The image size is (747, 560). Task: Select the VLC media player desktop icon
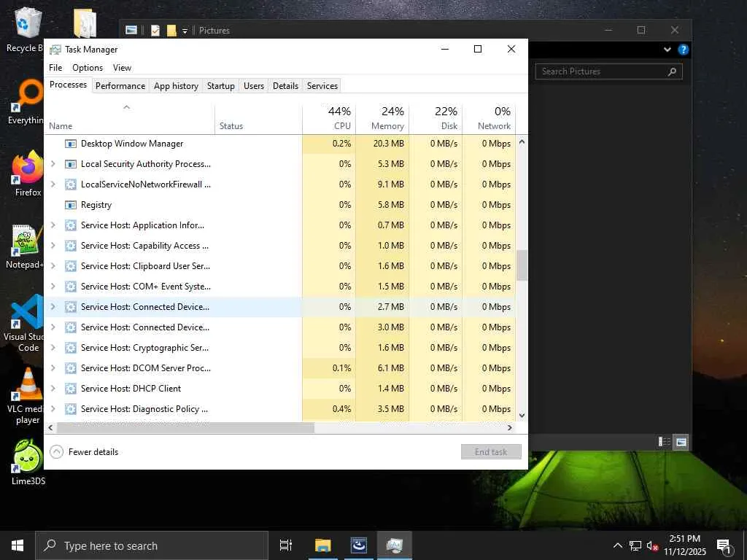click(27, 395)
